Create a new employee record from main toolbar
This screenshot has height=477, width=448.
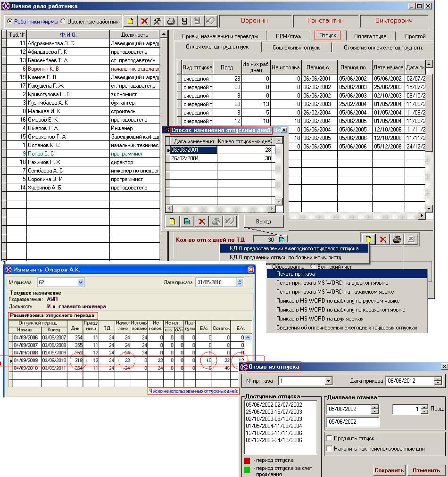point(130,21)
